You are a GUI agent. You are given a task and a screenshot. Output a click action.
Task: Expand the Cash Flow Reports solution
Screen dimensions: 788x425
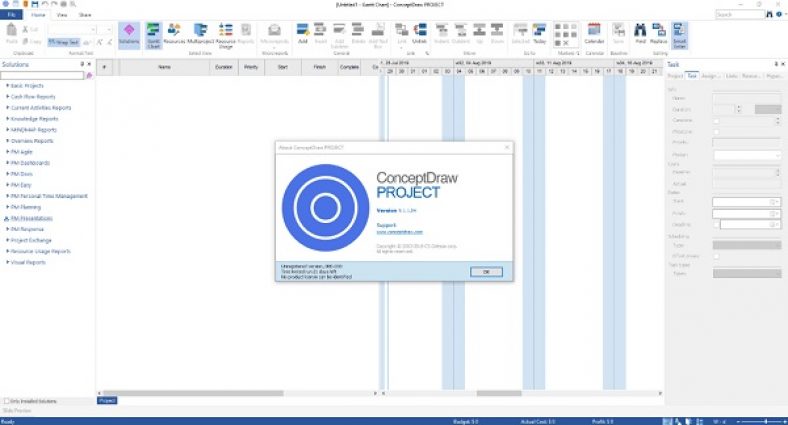[8, 96]
